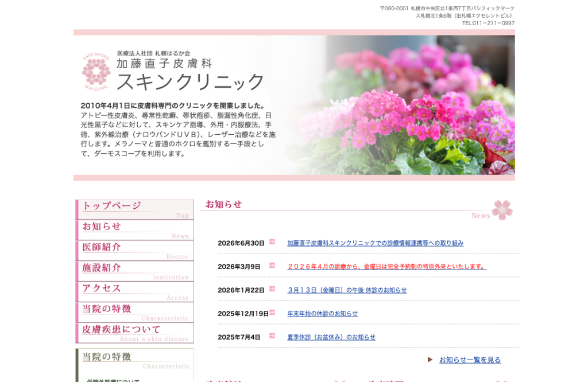Go to 医師紹介 Doctor page
Image resolution: width=588 pixels, height=382 pixels.
[x=135, y=251]
